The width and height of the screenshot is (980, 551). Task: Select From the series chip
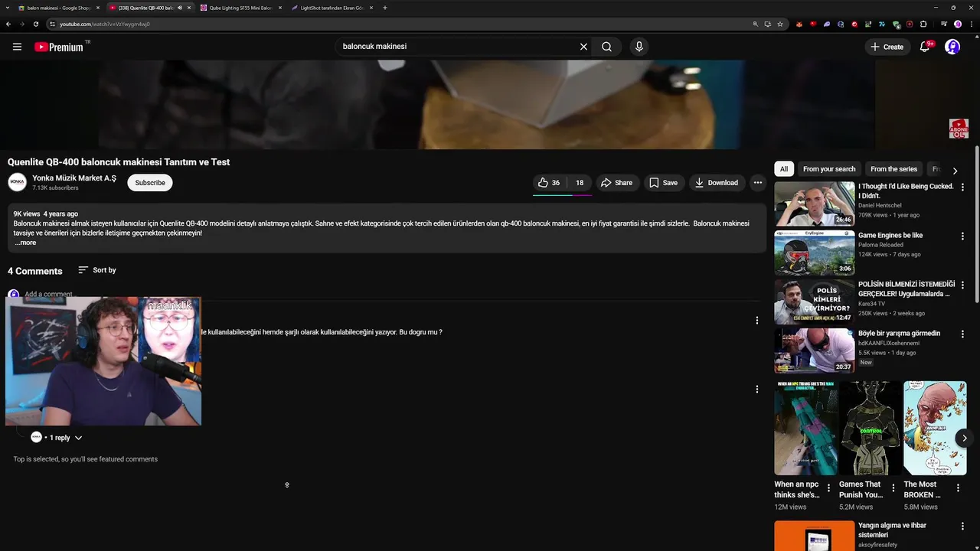(893, 169)
